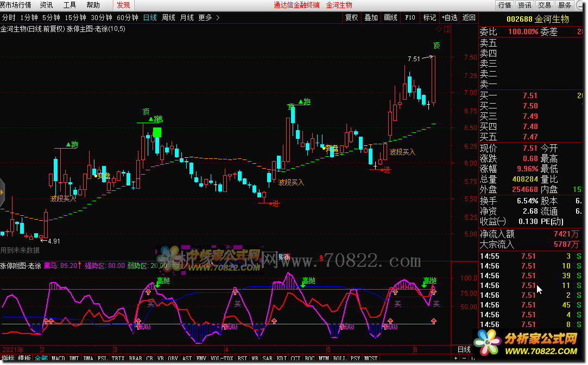Switch the sub-chart to RSI indicator

242,358
